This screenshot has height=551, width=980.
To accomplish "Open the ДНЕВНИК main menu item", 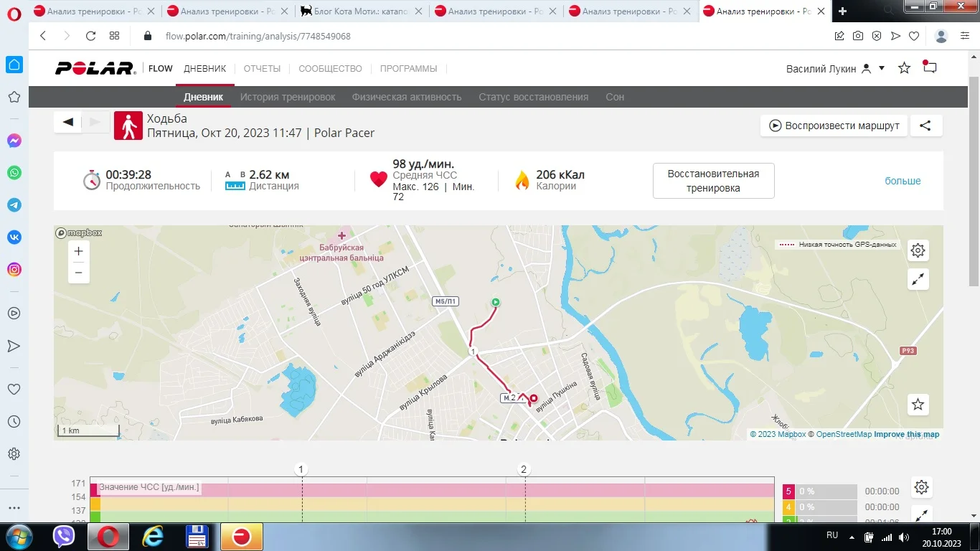I will [x=204, y=68].
